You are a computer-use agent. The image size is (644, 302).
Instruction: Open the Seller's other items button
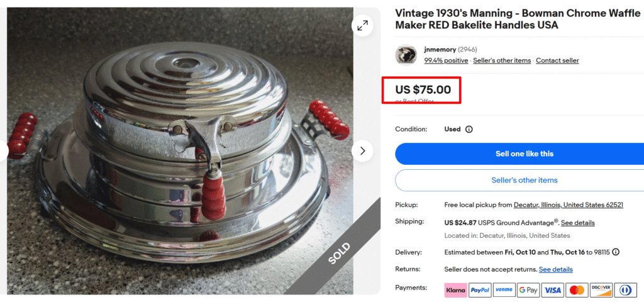[x=524, y=181]
